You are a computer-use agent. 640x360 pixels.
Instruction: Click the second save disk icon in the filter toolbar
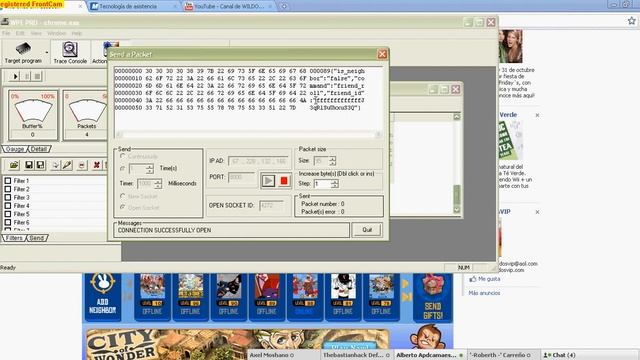[x=40, y=165]
